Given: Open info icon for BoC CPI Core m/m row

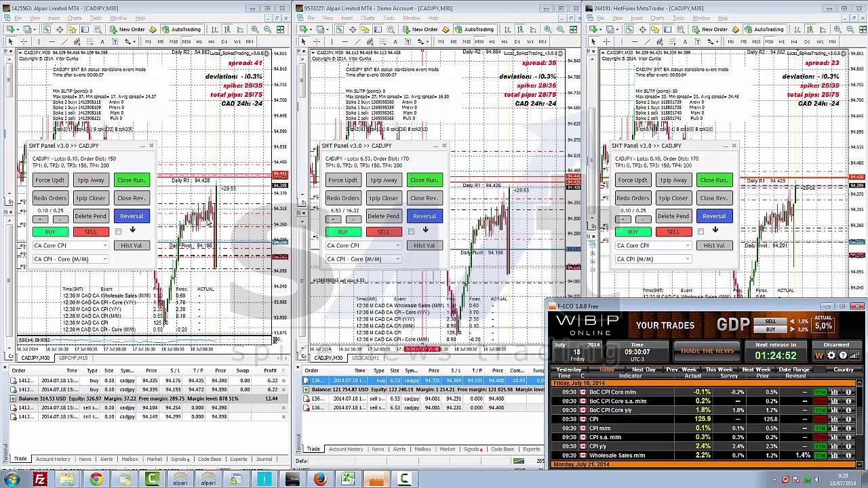Looking at the screenshot, I should [x=848, y=392].
